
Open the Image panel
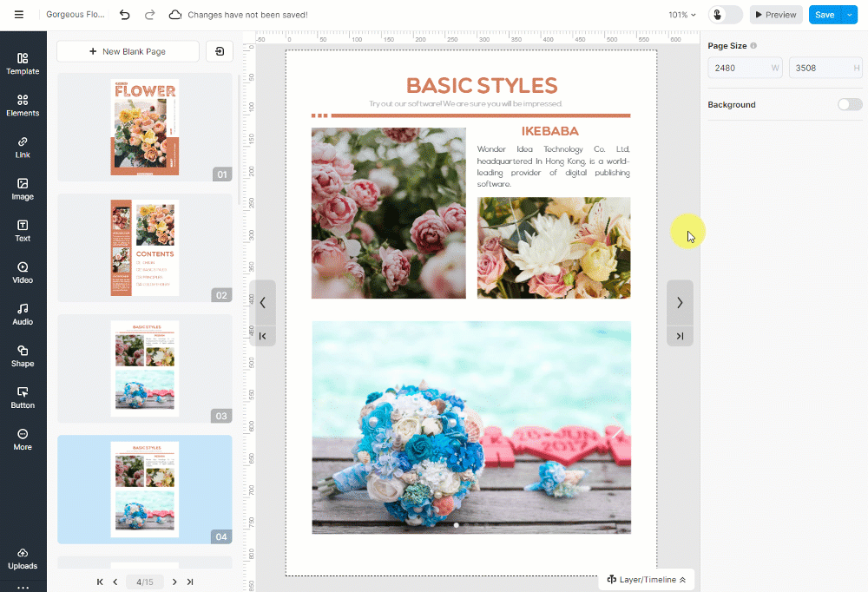coord(23,189)
